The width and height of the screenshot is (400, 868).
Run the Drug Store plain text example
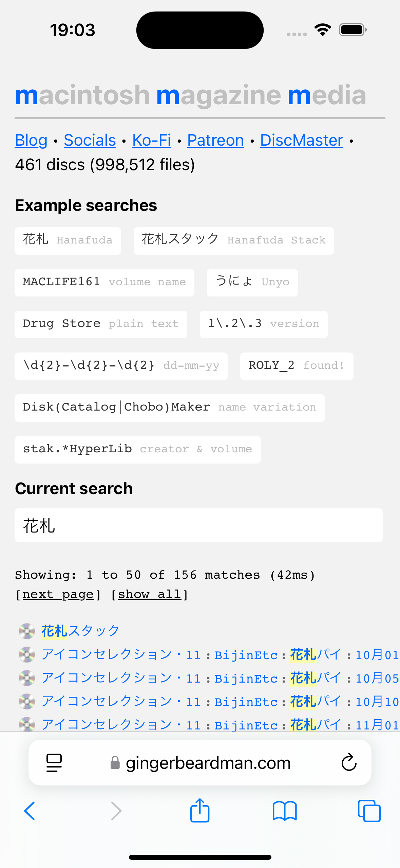pos(101,324)
